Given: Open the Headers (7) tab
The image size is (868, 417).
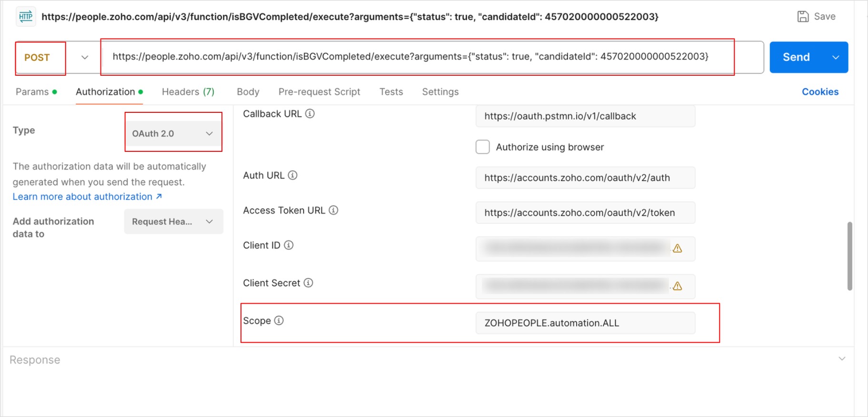Looking at the screenshot, I should pos(188,92).
